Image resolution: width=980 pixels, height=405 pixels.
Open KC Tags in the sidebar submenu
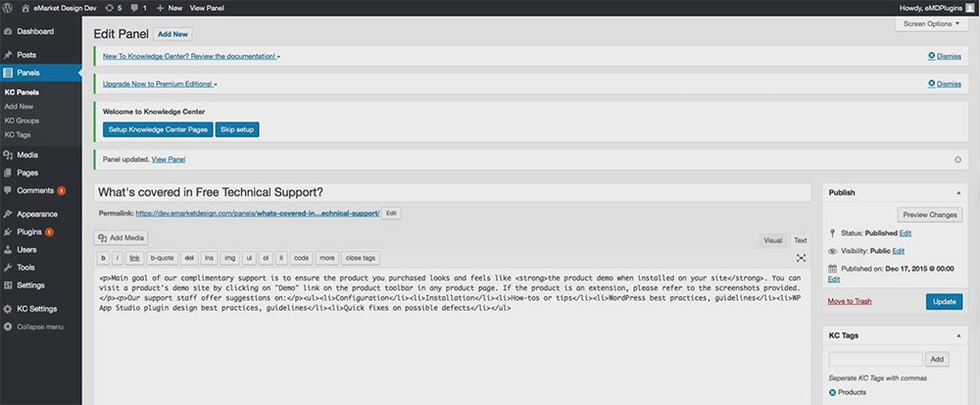[18, 134]
